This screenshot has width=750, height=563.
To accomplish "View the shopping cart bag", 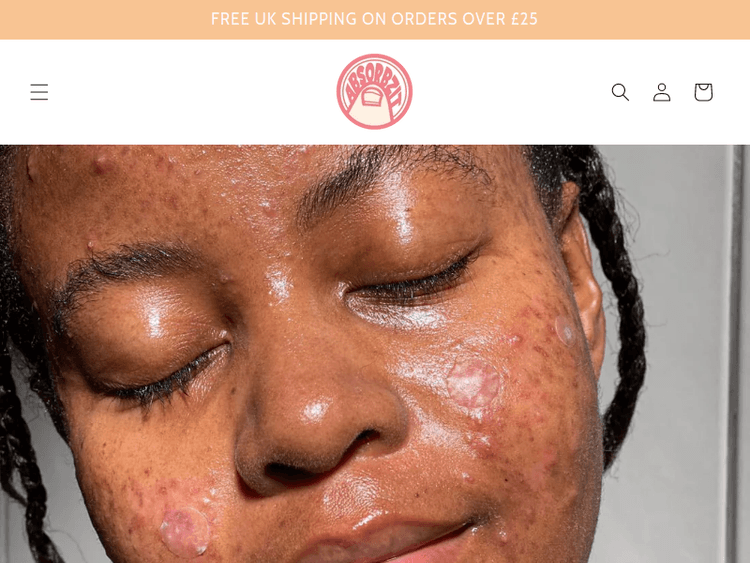I will (703, 92).
